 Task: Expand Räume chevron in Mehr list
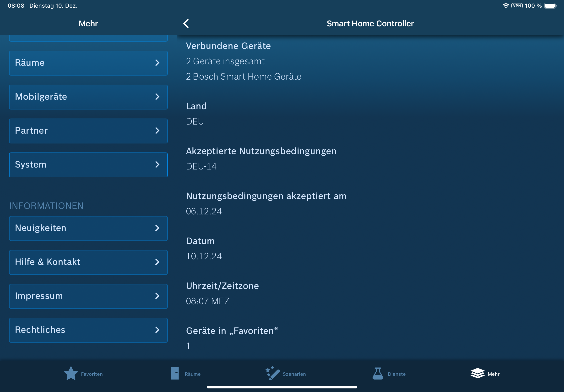pos(157,63)
